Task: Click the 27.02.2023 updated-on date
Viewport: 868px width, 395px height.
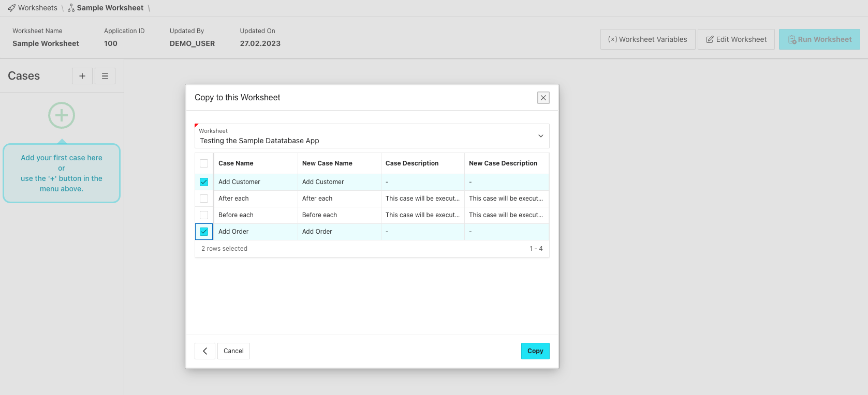Action: 260,43
